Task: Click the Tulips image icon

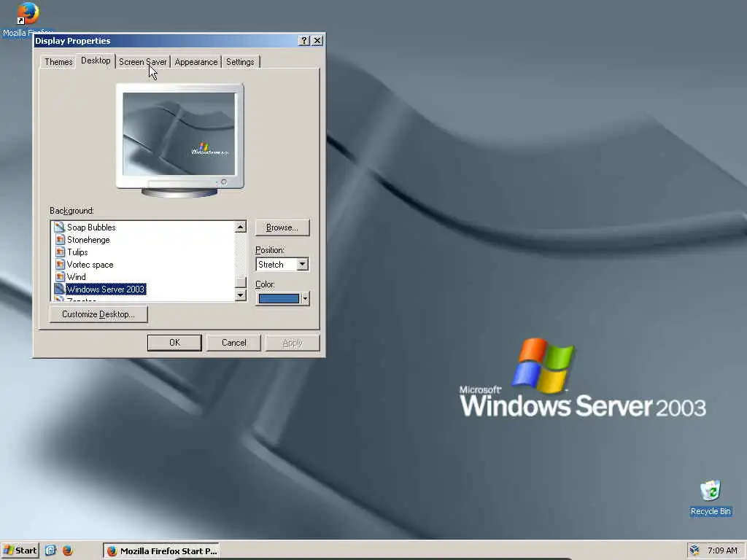Action: click(60, 252)
